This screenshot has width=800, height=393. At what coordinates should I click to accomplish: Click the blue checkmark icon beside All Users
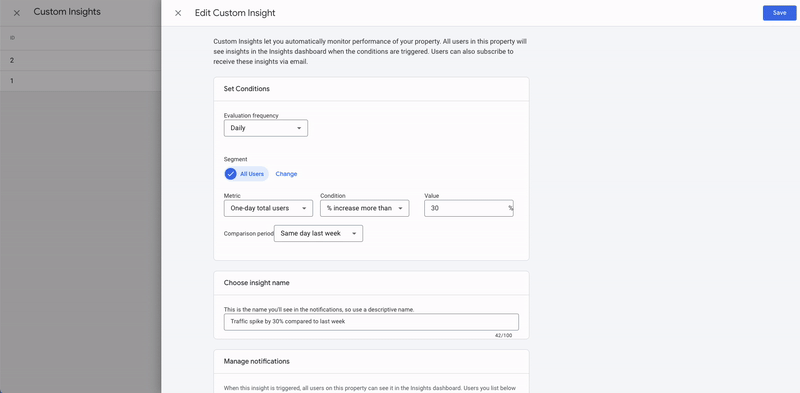tap(231, 174)
